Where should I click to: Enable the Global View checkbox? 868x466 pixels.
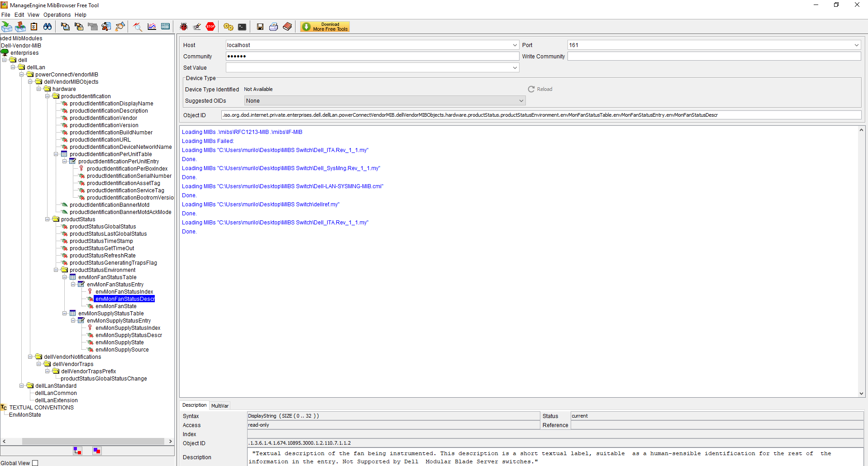(x=35, y=463)
